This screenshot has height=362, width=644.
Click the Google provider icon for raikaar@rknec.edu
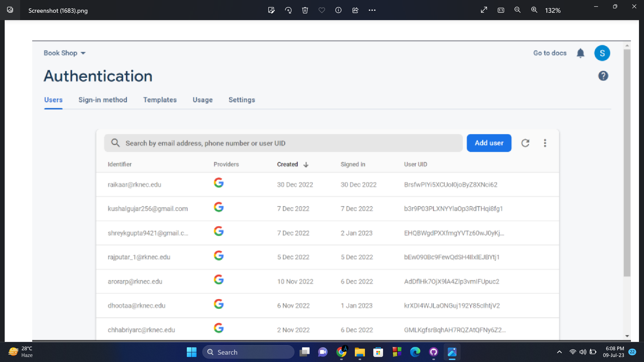point(219,183)
